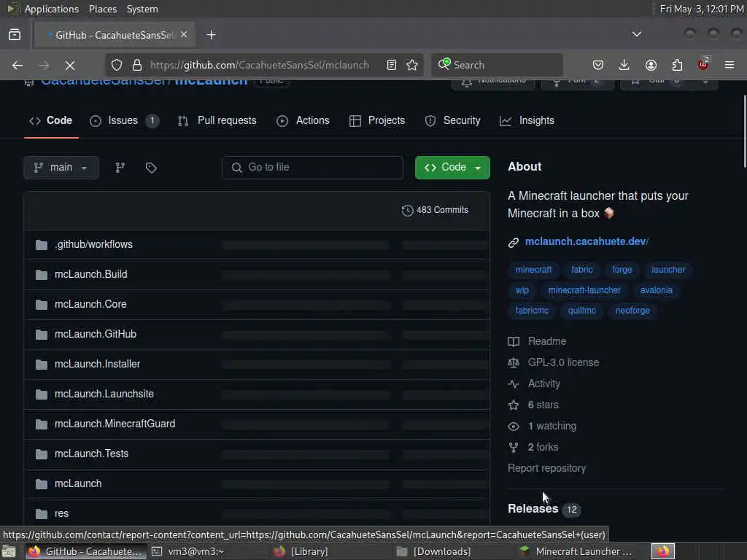Switch to the Projects tab
The width and height of the screenshot is (747, 560).
tap(377, 120)
